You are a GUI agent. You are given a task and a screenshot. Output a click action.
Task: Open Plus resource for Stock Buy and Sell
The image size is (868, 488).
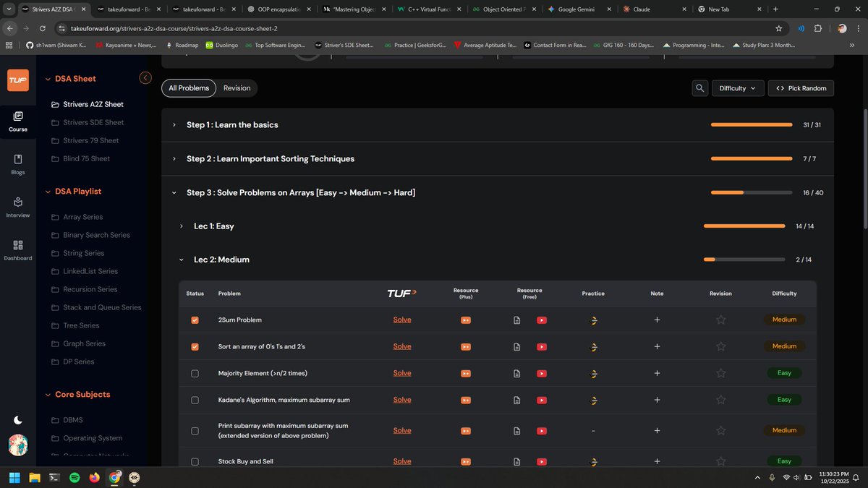466,461
